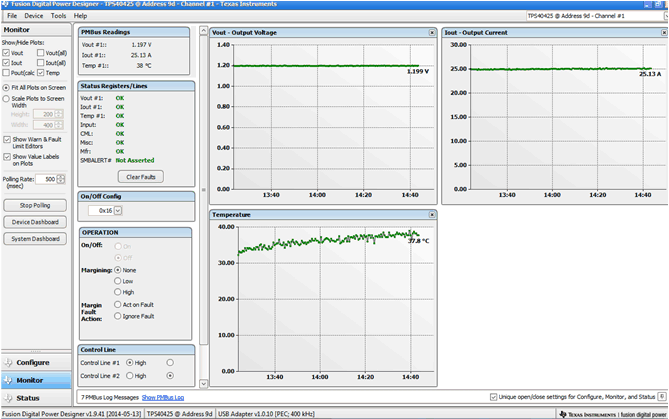The width and height of the screenshot is (669, 419).
Task: Set Control Line #2 to High
Action: [x=130, y=376]
